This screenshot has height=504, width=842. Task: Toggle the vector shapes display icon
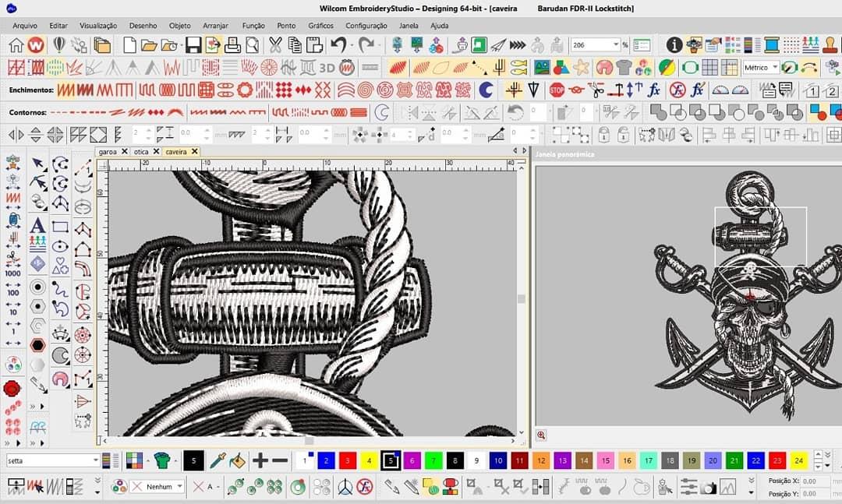[561, 68]
